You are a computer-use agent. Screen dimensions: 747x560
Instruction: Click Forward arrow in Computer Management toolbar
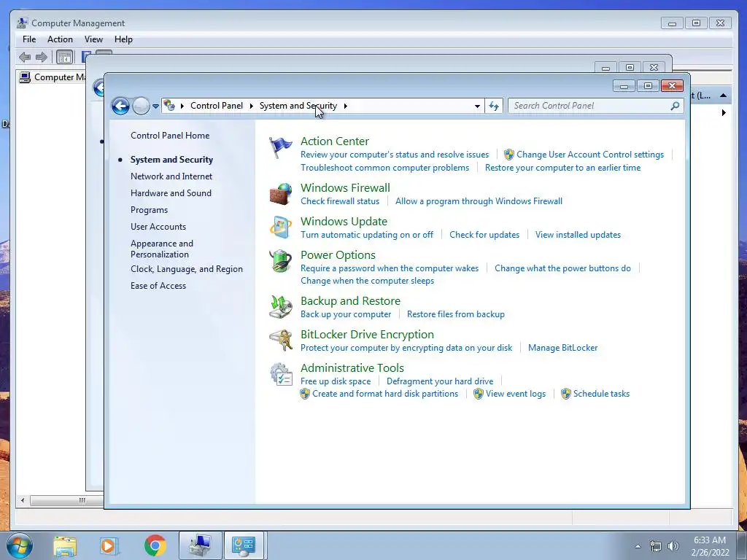(42, 58)
